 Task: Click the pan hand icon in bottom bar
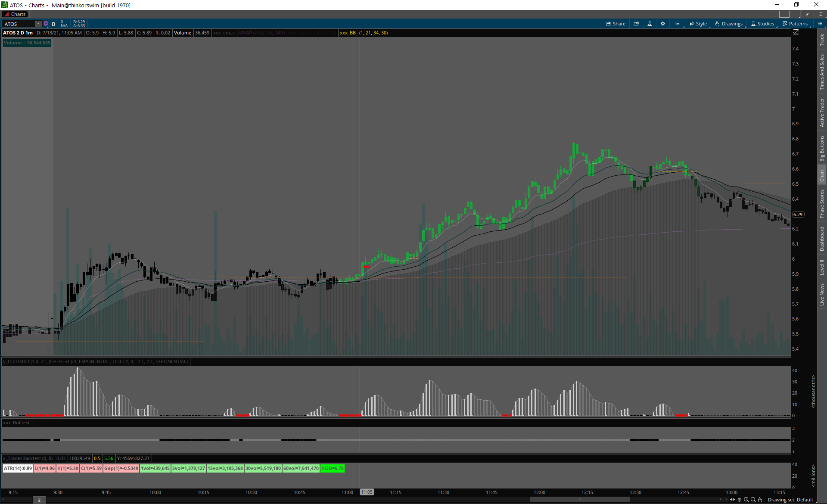click(760, 500)
